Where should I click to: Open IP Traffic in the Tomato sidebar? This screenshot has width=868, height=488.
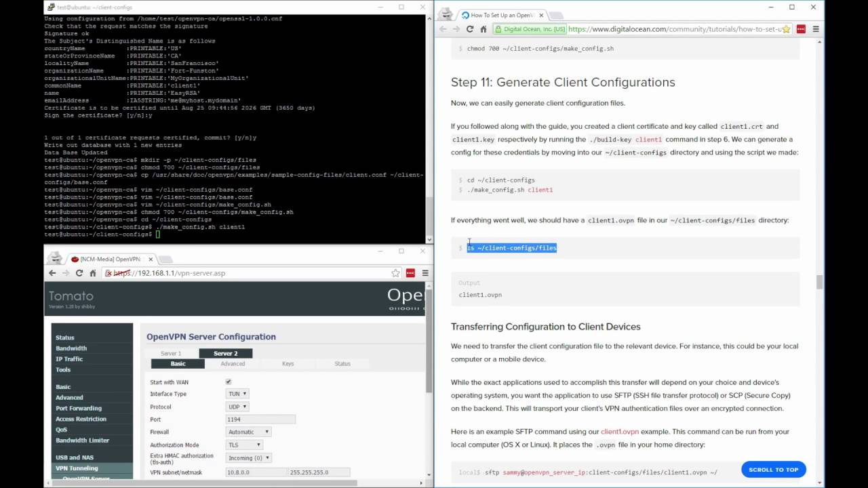click(x=69, y=359)
